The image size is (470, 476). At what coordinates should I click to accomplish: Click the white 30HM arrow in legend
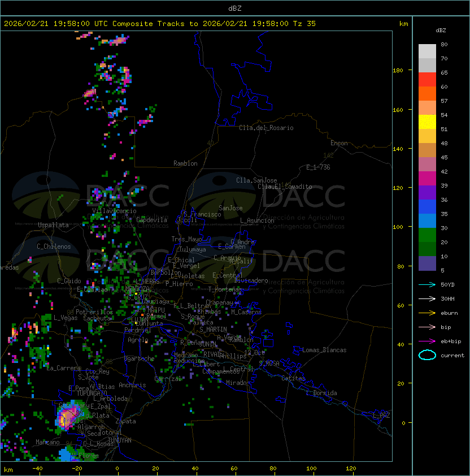(427, 298)
